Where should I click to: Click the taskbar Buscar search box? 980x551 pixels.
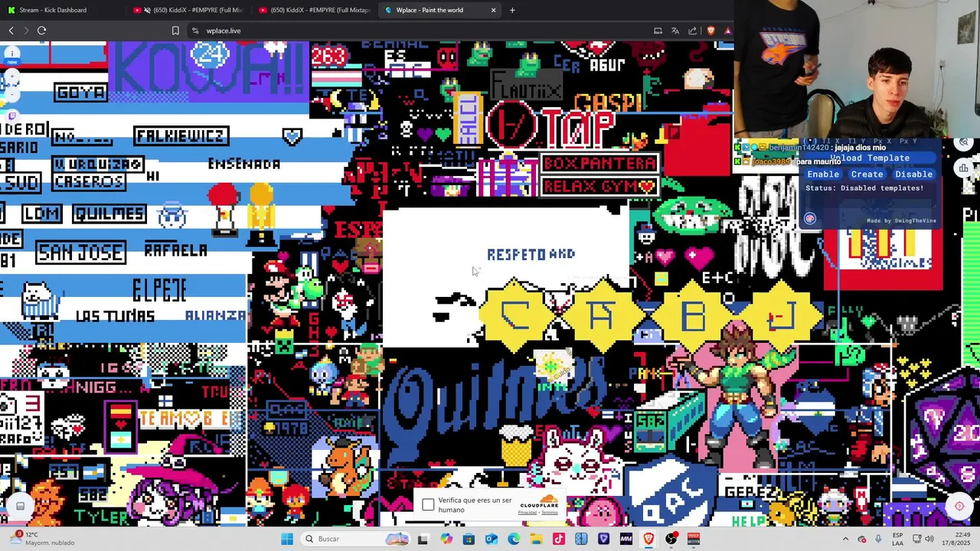[x=355, y=539]
